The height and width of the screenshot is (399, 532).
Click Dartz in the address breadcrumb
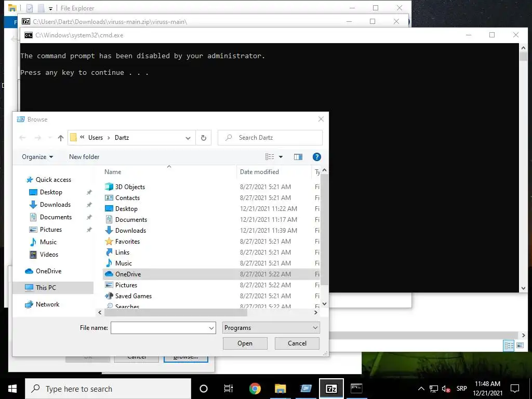point(122,138)
